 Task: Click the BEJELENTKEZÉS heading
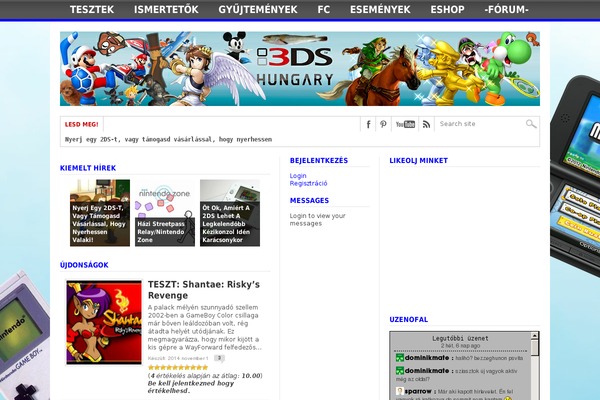click(319, 160)
